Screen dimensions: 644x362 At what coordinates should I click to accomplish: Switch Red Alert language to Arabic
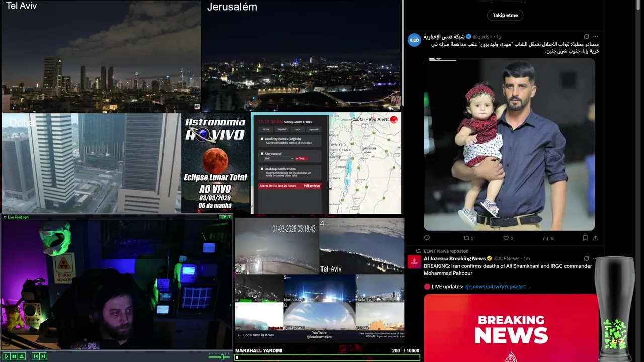[298, 129]
